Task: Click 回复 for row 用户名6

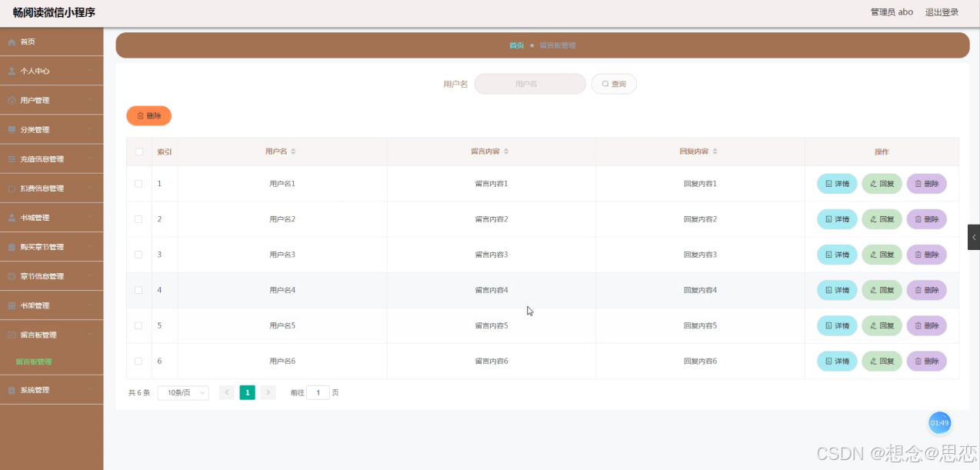Action: click(x=882, y=361)
